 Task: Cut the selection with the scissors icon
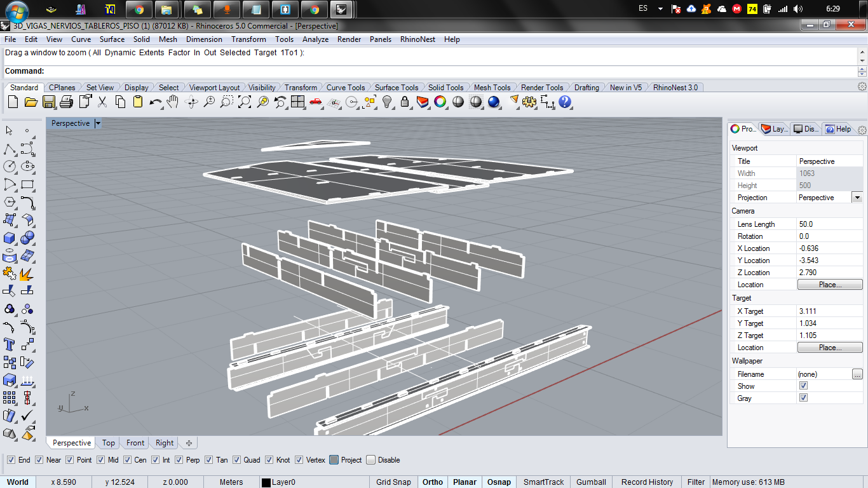[x=102, y=102]
